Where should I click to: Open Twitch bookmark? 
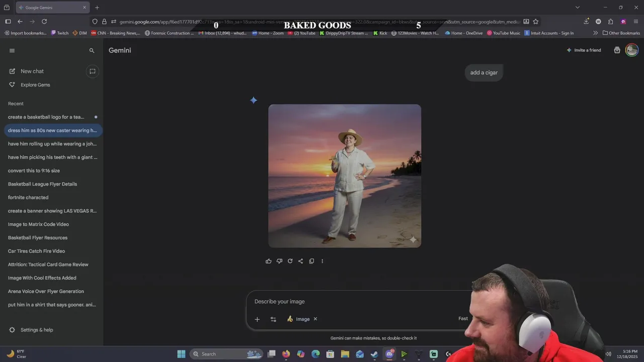60,33
